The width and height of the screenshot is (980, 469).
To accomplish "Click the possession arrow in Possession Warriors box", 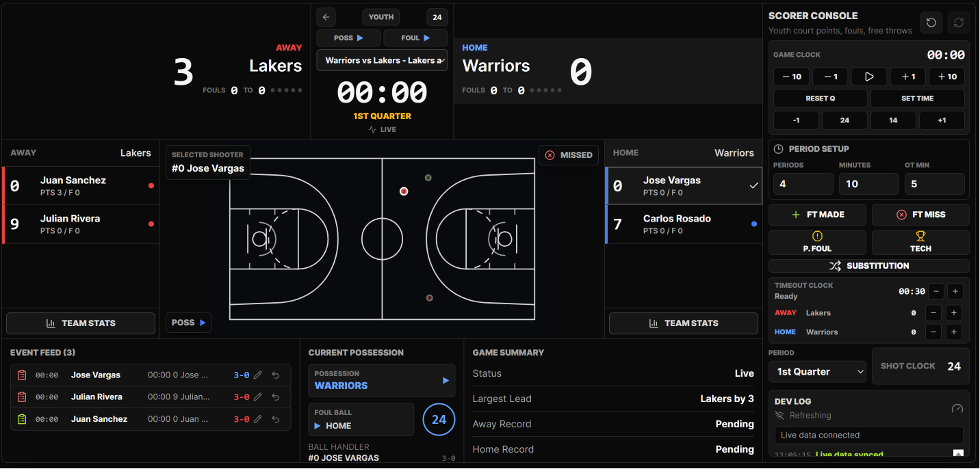I will 446,381.
